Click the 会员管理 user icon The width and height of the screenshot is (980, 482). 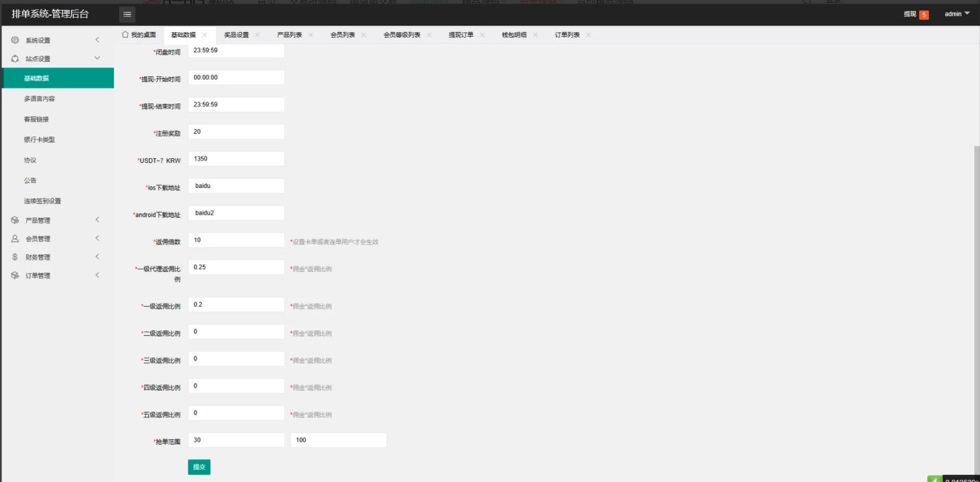pos(15,239)
